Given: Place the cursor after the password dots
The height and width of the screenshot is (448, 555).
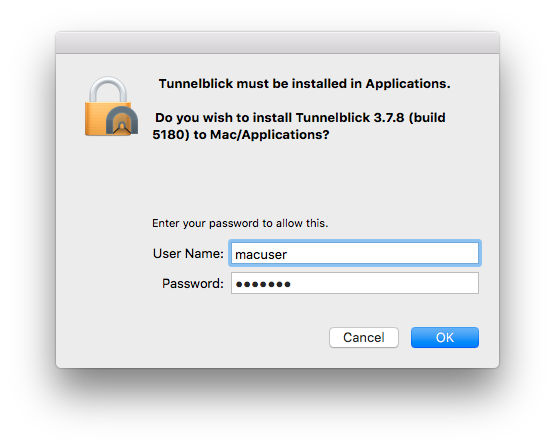Looking at the screenshot, I should coord(292,284).
